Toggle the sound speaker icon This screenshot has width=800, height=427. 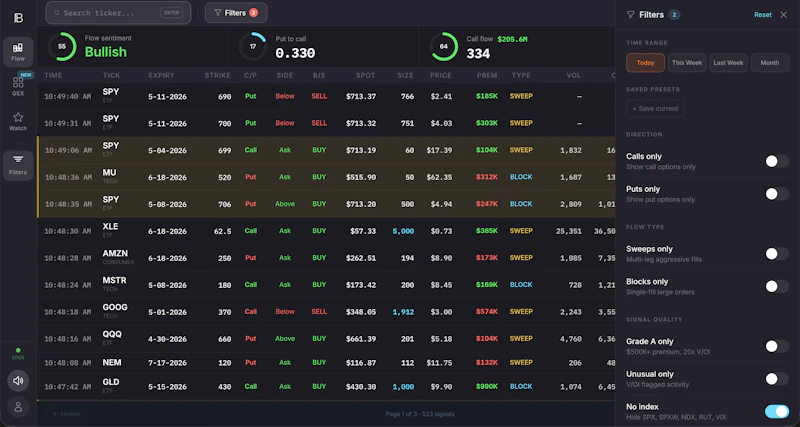tap(18, 381)
